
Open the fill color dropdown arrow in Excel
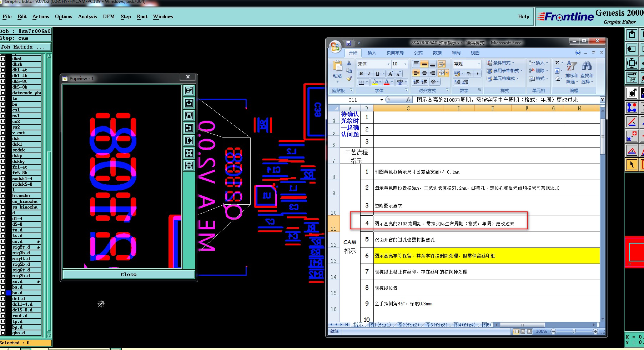coord(380,82)
